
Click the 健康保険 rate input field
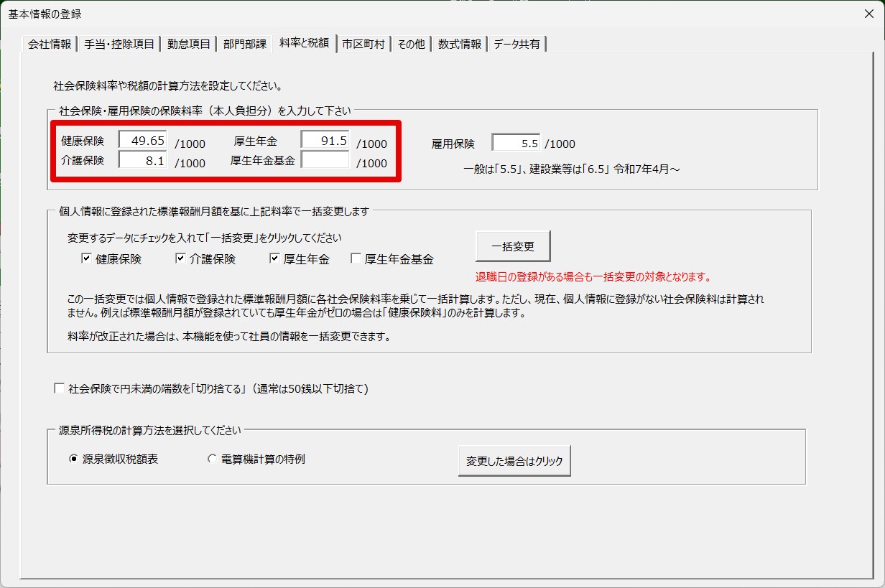(143, 141)
